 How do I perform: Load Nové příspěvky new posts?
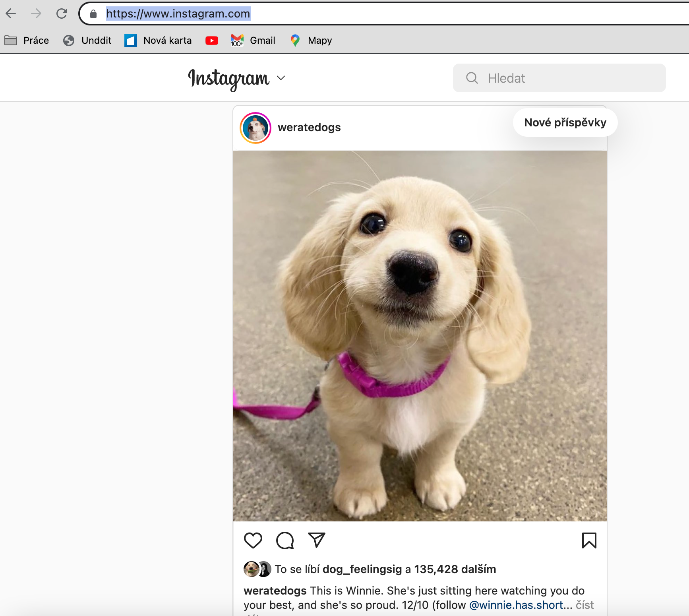point(565,122)
